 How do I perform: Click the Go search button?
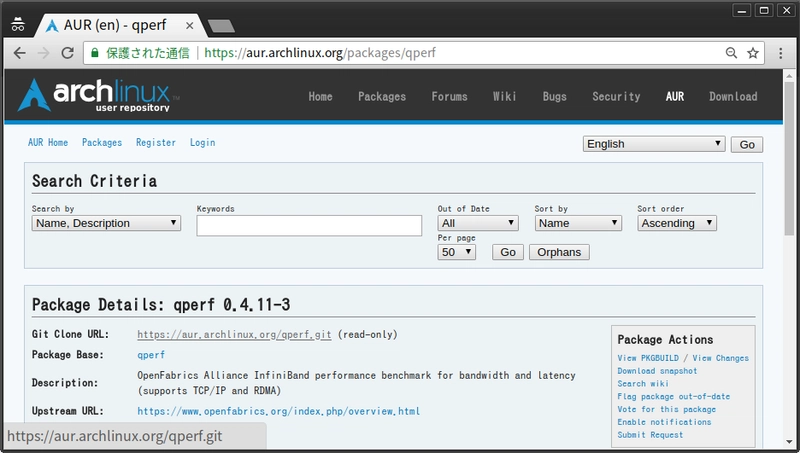(x=508, y=252)
